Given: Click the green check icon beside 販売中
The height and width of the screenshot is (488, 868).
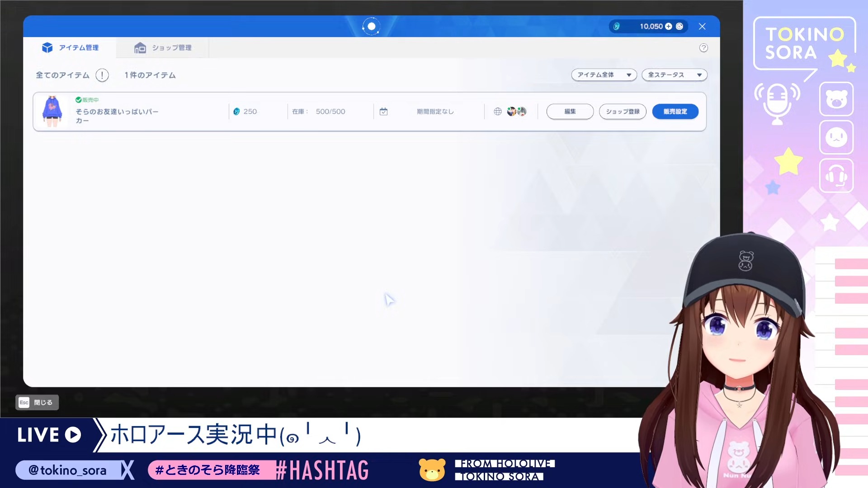Looking at the screenshot, I should 78,100.
